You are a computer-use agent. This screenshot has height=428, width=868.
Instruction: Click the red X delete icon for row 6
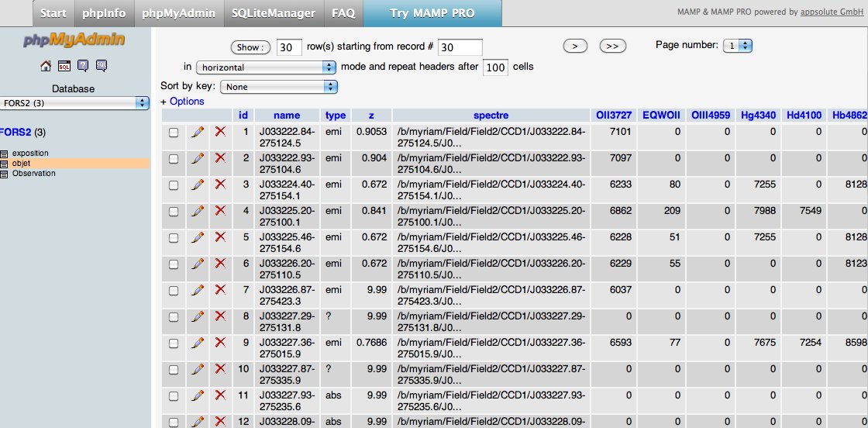[220, 264]
